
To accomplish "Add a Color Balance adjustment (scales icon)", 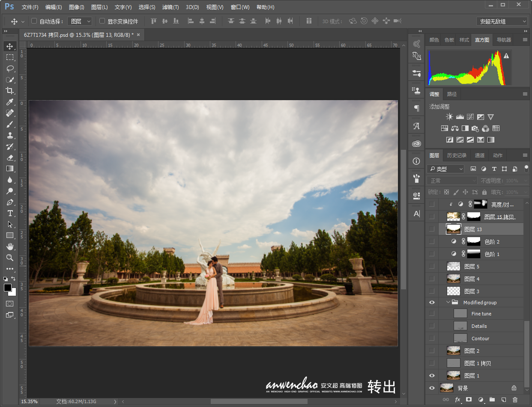I will click(454, 128).
